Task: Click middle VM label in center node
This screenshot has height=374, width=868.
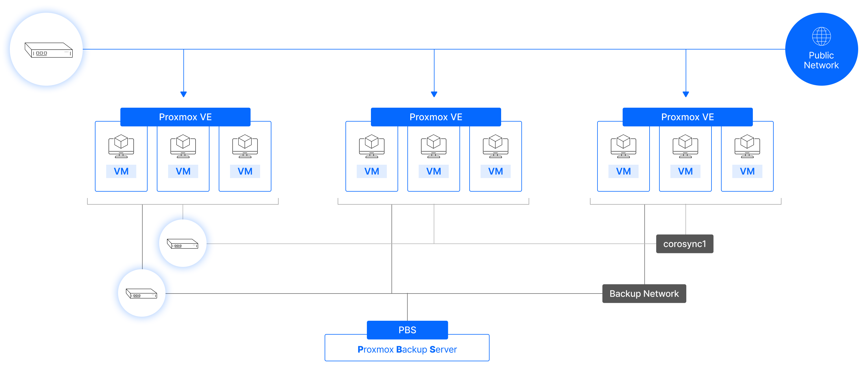Action: coord(434,171)
